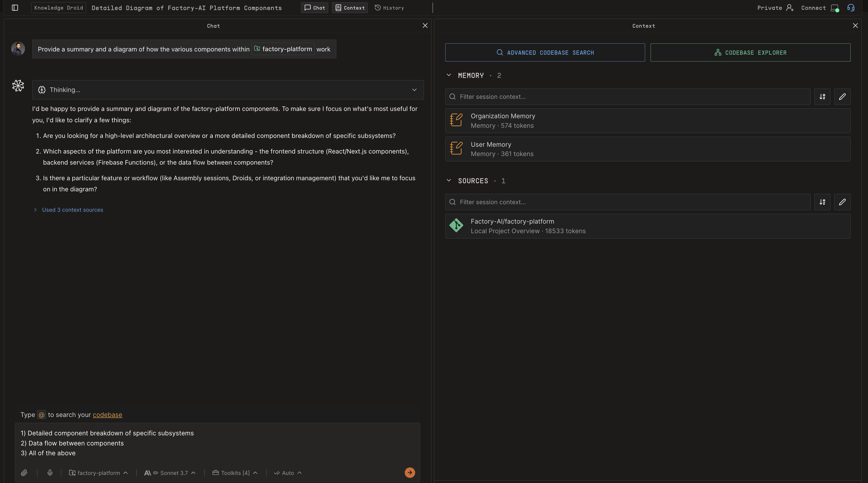Attach a file using the paperclip icon
868x483 pixels.
(24, 473)
